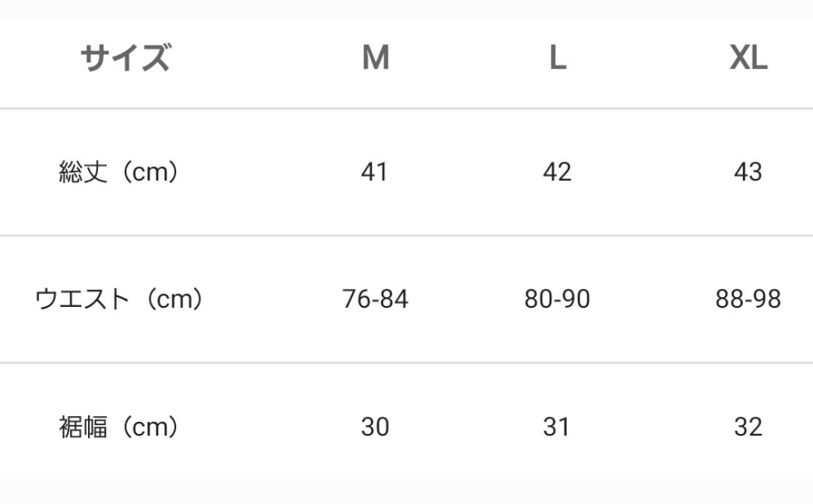Screen dimensions: 813x504
Task: Click divider line below the size header row
Action: tap(406, 108)
